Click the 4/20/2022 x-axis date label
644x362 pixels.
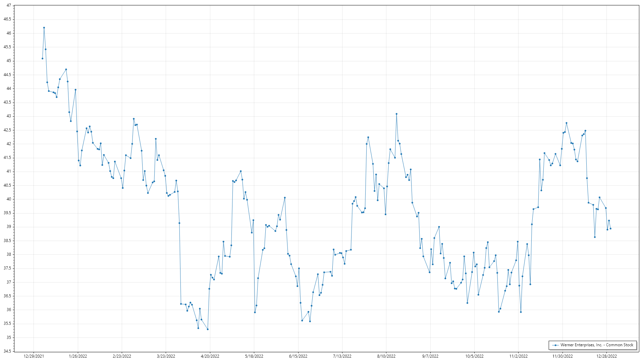coord(210,356)
